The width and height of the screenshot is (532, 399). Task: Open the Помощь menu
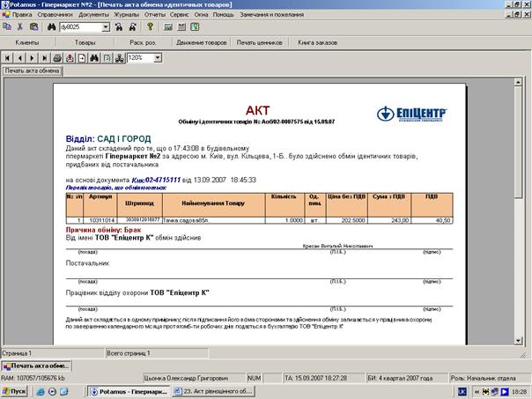tap(223, 15)
